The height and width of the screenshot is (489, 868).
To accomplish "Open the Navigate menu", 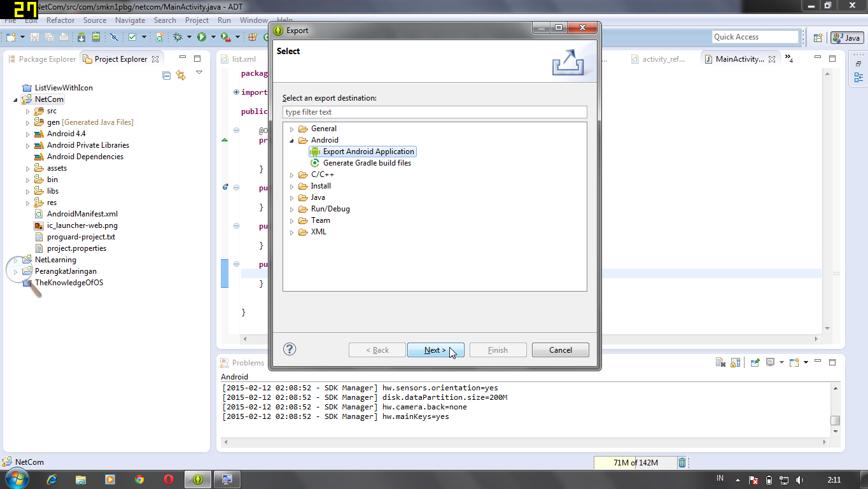I will [130, 20].
